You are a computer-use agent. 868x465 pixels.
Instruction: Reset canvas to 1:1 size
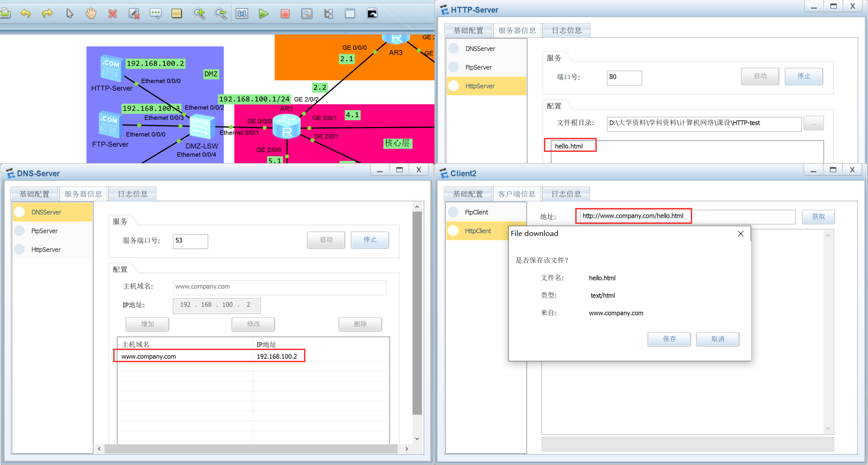click(242, 14)
